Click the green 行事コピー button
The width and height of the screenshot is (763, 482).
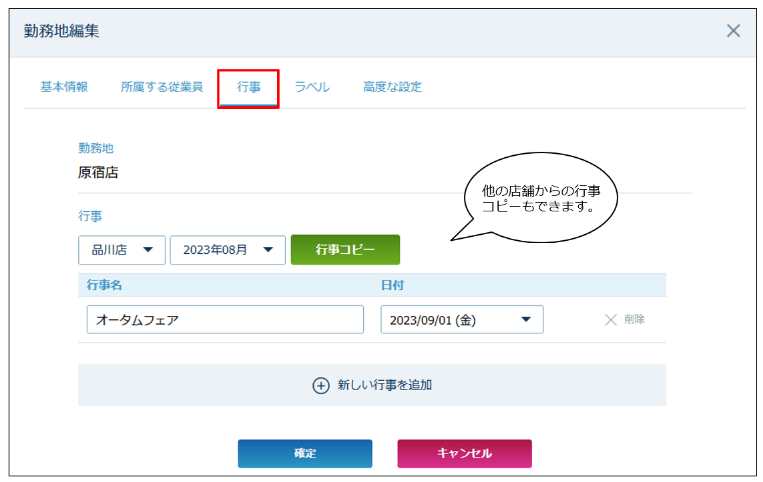pyautogui.click(x=345, y=250)
